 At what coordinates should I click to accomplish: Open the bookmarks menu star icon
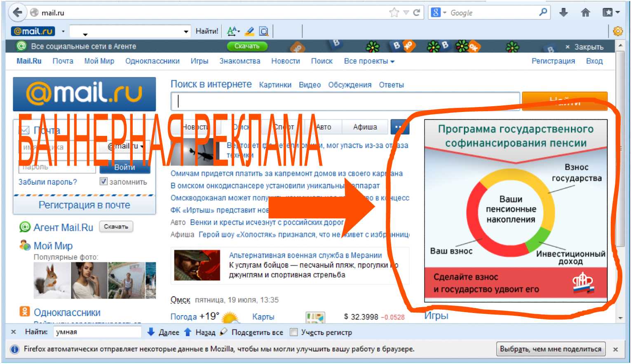point(608,13)
